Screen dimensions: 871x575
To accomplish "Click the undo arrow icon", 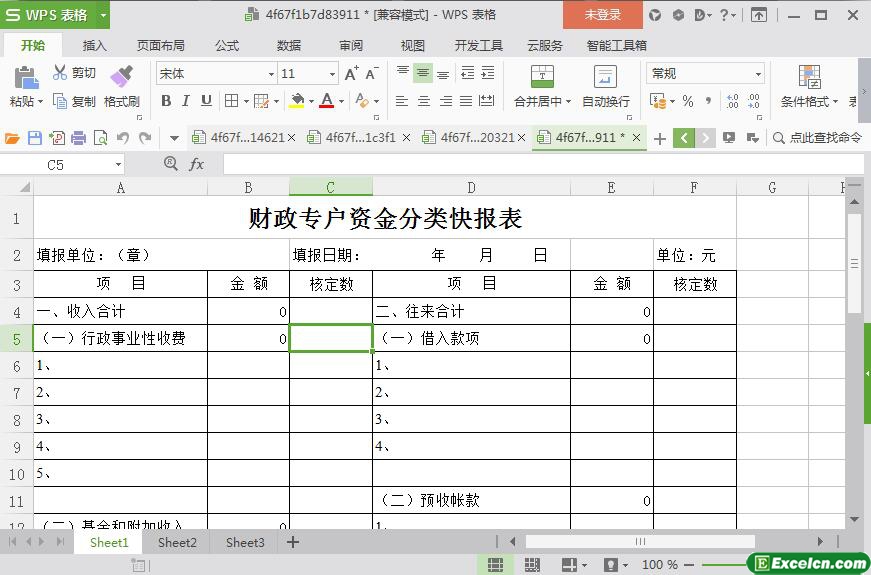I will click(x=123, y=138).
